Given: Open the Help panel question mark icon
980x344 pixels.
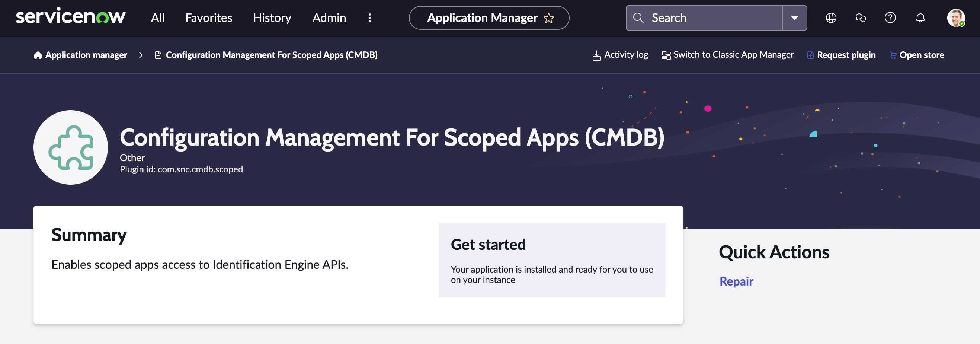Looking at the screenshot, I should (x=891, y=17).
